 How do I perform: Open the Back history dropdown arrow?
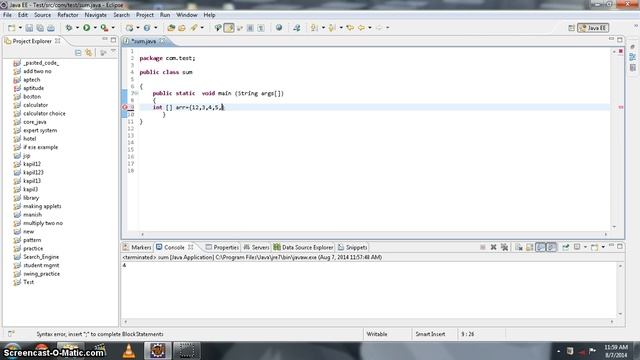click(370, 28)
